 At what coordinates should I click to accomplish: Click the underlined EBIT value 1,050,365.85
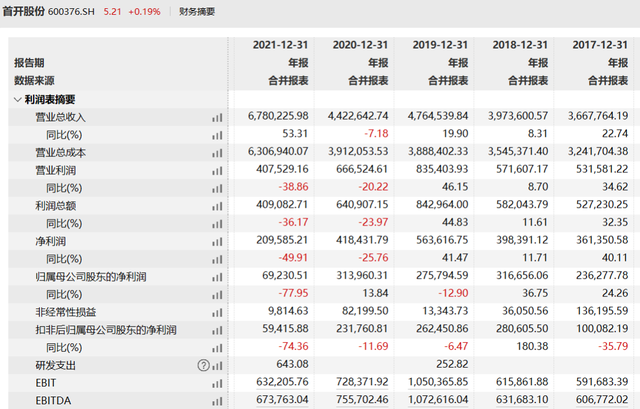(438, 382)
